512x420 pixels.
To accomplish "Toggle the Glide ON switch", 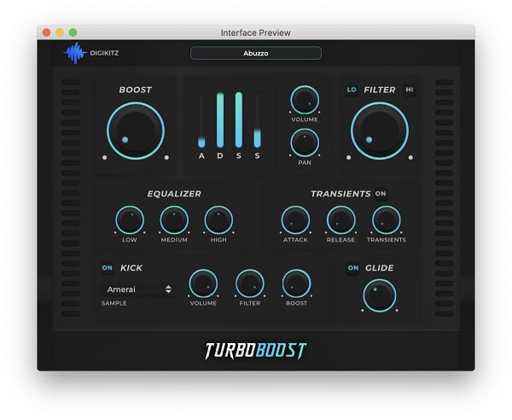I will (x=352, y=268).
